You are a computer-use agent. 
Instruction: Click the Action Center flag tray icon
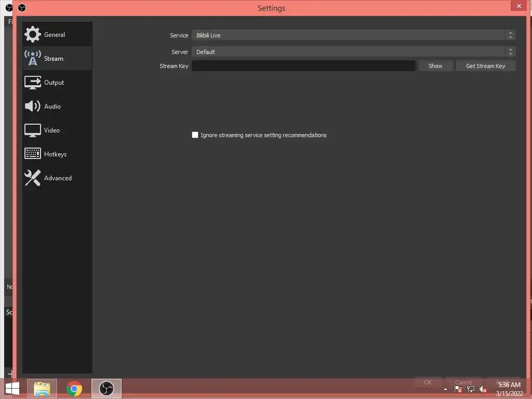(x=458, y=390)
